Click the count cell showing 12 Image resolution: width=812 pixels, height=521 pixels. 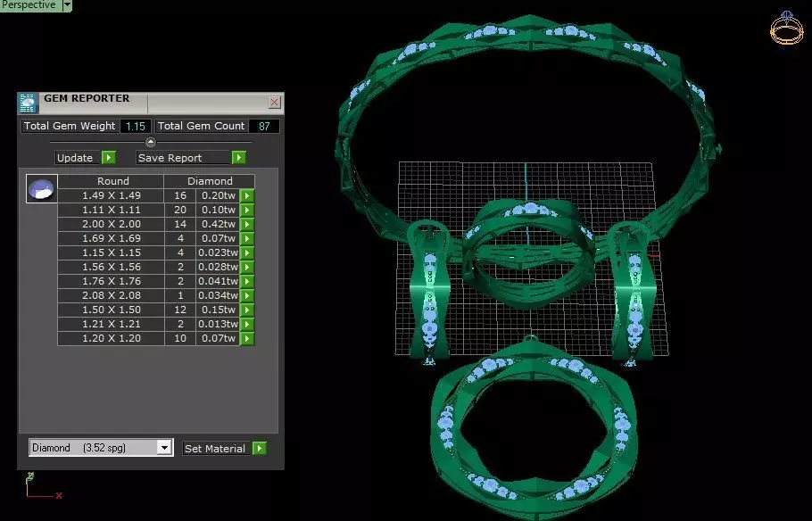coord(180,310)
